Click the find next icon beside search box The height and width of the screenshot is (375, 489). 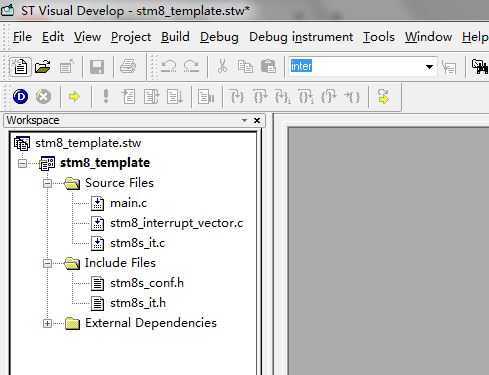[x=449, y=67]
